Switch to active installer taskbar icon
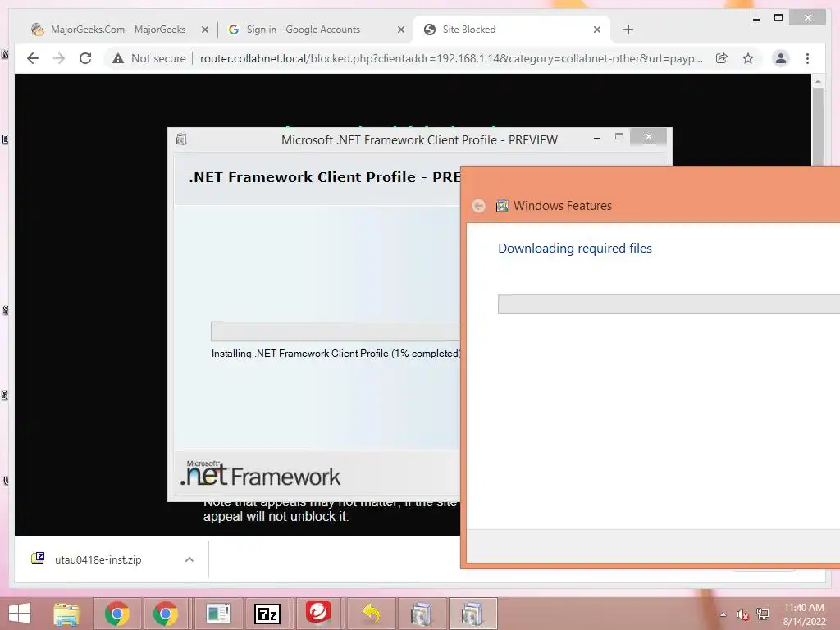Viewport: 840px width, 630px height. [472, 614]
